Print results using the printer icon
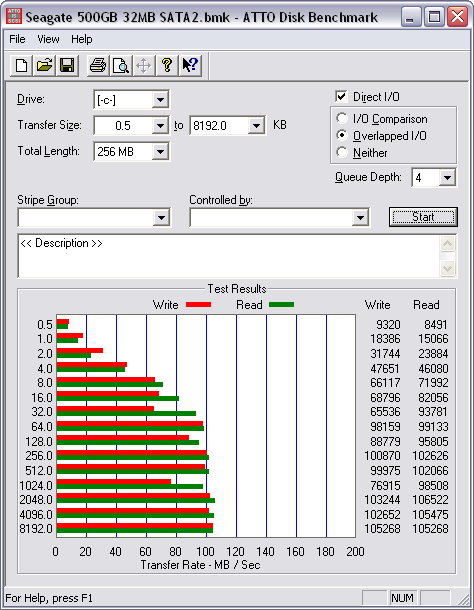This screenshot has width=474, height=610. [x=98, y=65]
